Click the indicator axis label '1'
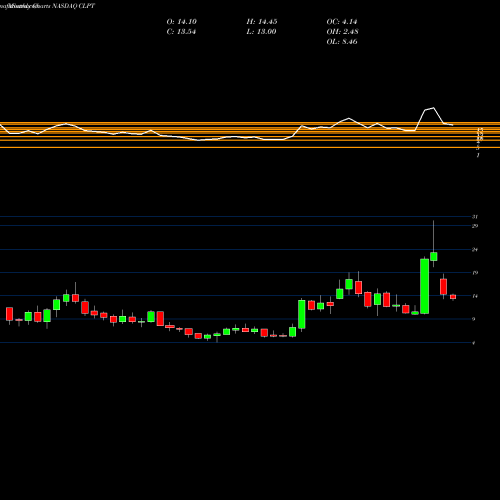The image size is (500, 500). pyautogui.click(x=478, y=155)
